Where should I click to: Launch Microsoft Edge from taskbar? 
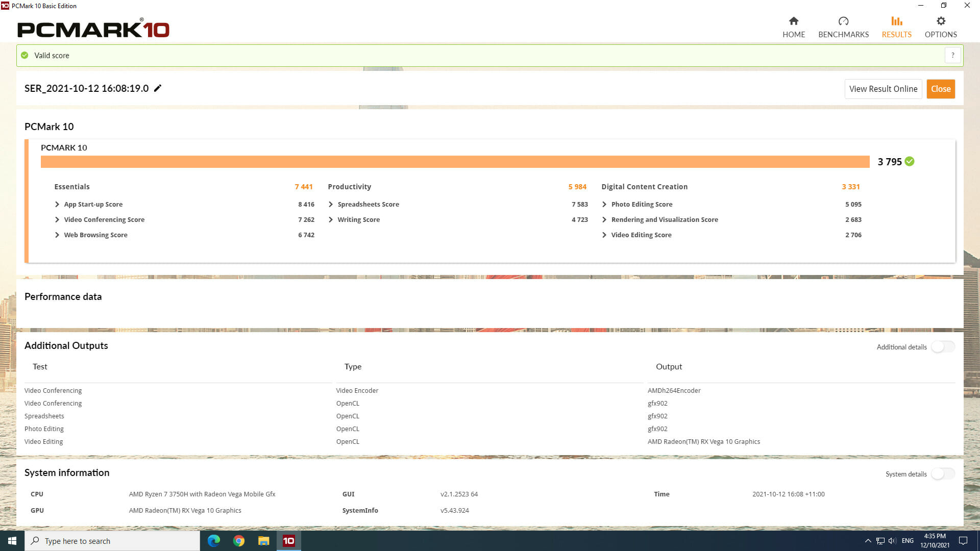pos(214,541)
